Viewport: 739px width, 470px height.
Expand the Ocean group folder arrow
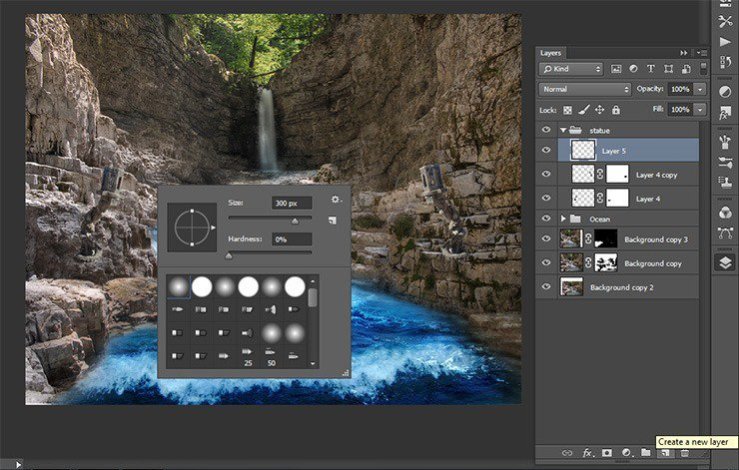[x=563, y=218]
